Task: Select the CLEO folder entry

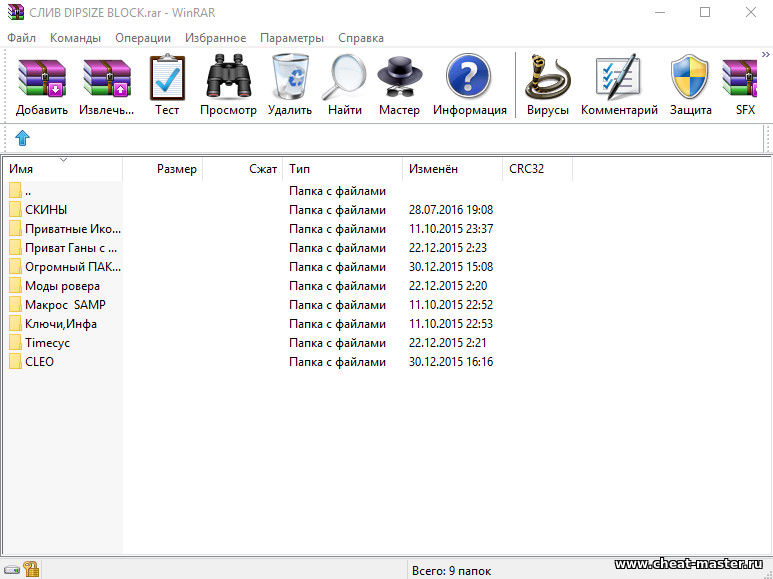Action: tap(39, 362)
